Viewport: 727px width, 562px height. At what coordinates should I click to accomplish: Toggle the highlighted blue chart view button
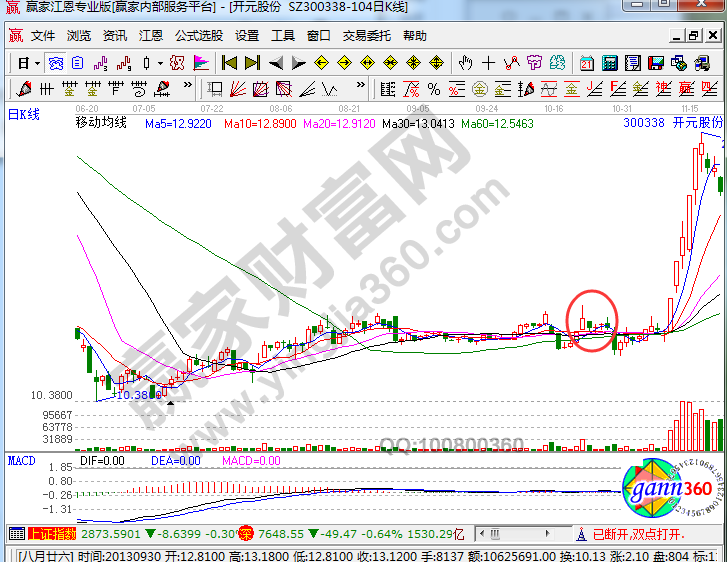click(x=56, y=62)
